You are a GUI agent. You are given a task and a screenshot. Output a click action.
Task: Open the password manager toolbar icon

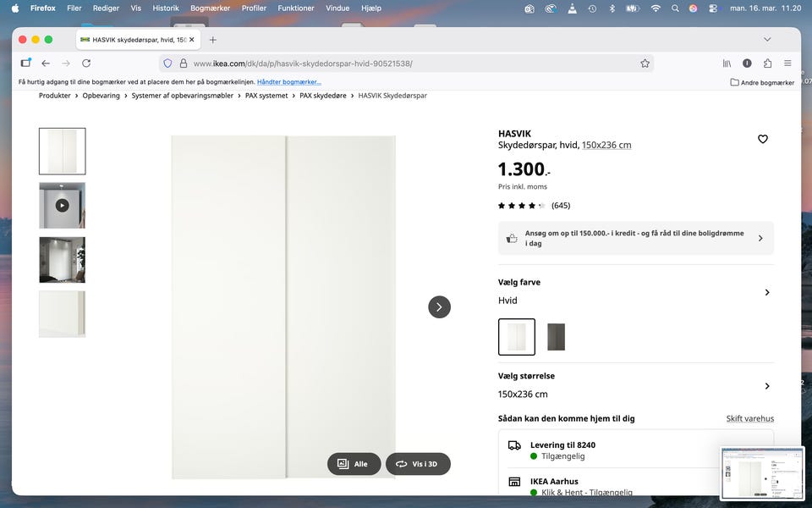[747, 63]
